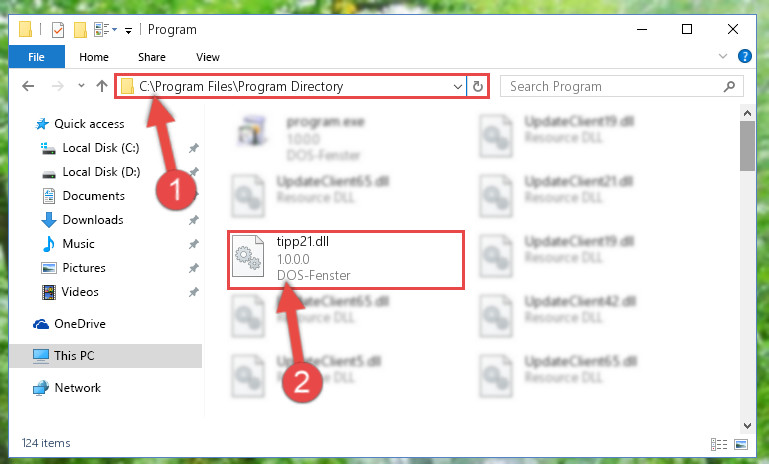Screen dimensions: 769x464
Task: Refresh the current folder view
Action: pos(478,87)
